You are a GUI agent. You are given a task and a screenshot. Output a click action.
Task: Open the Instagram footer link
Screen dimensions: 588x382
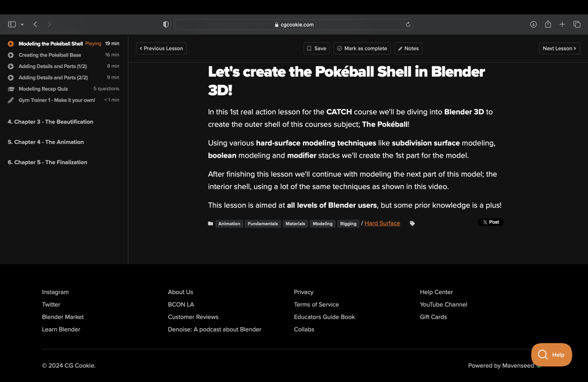pyautogui.click(x=55, y=292)
